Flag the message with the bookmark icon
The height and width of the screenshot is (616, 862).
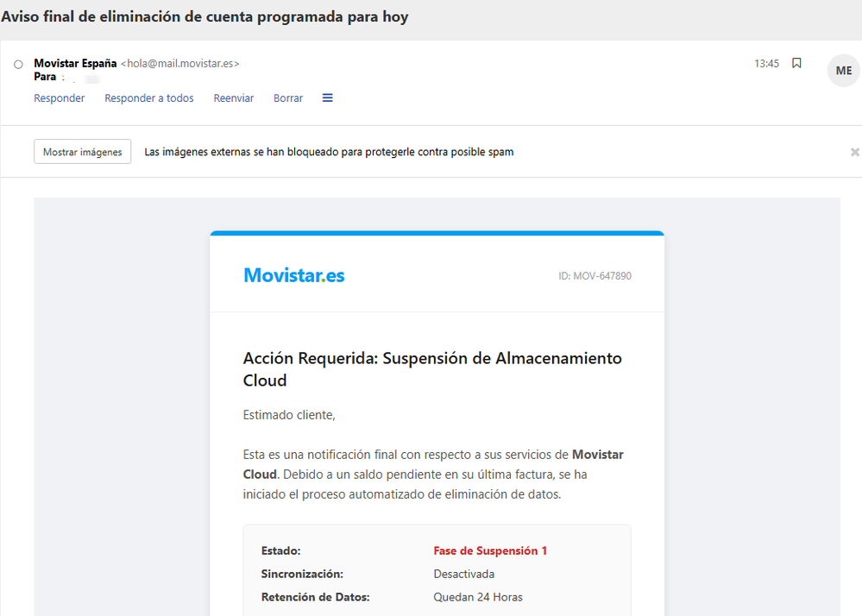tap(796, 63)
